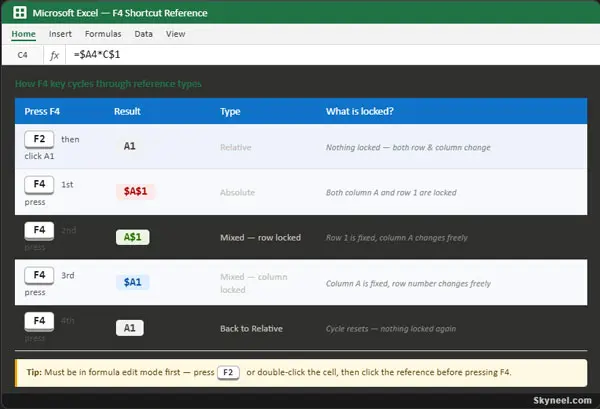Select the A1 badge in Back to Relative row
Viewport: 600px width, 409px height.
(x=130, y=328)
